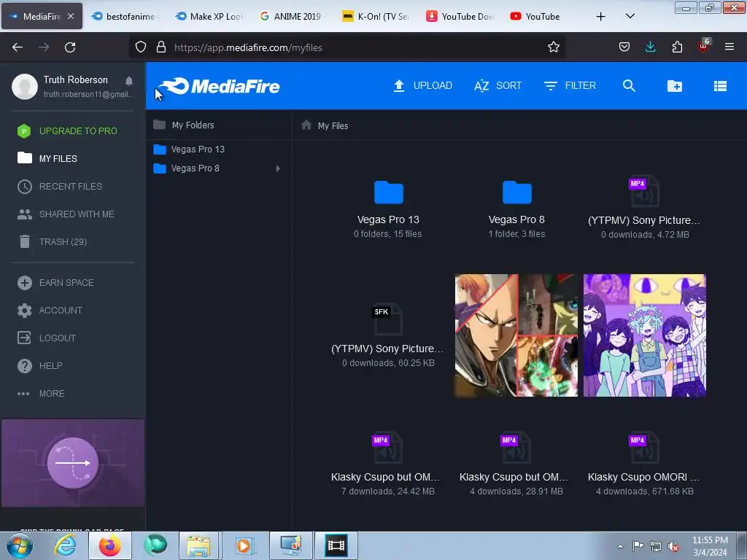Image resolution: width=747 pixels, height=560 pixels.
Task: Open the Vegas Pro 8 folder tile
Action: (517, 192)
